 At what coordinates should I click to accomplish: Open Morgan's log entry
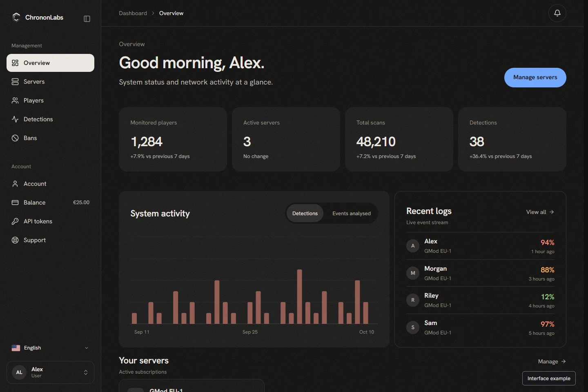tap(480, 273)
